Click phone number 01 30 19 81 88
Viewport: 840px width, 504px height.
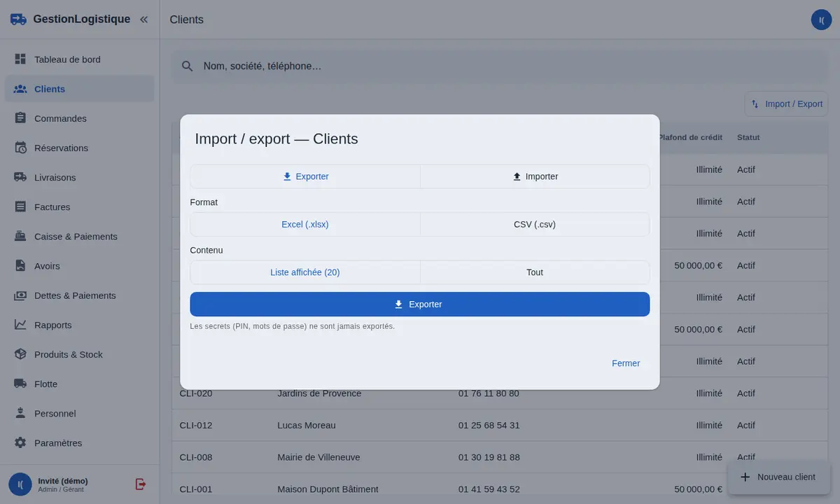point(489,457)
